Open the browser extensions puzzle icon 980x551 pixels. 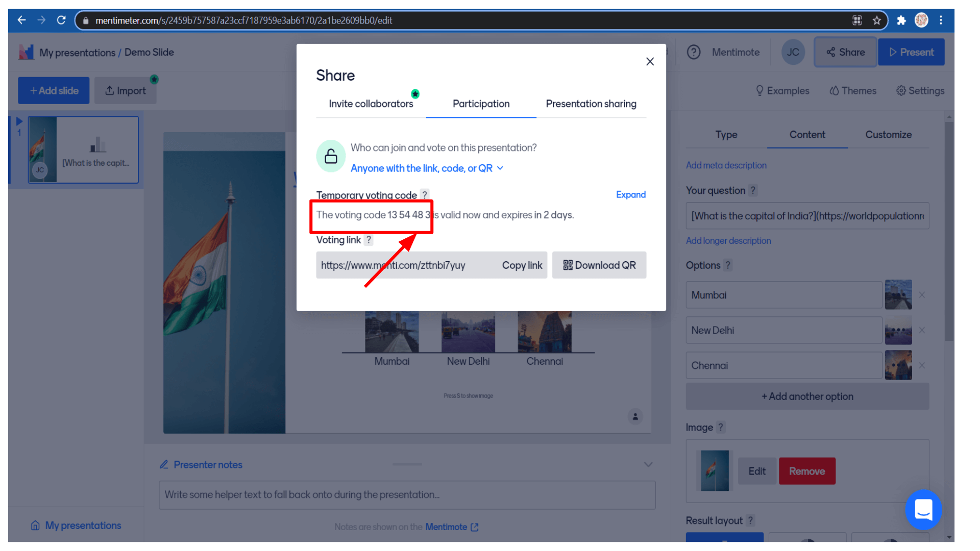point(901,20)
